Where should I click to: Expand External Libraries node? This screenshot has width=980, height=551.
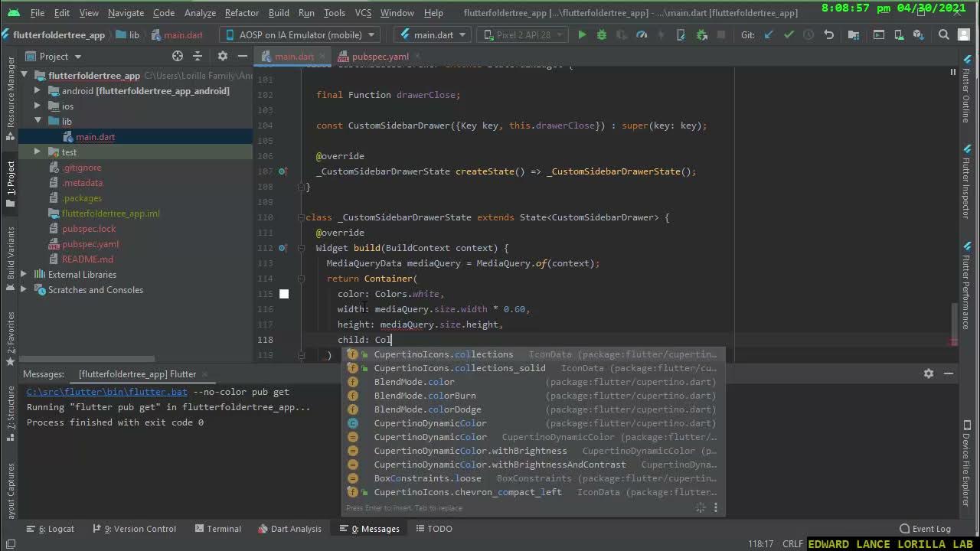point(24,274)
